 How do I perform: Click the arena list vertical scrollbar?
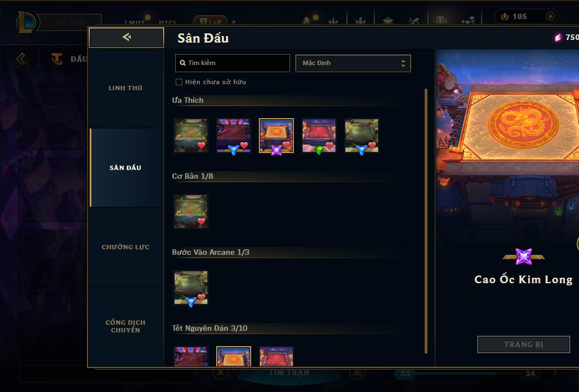coord(426,220)
